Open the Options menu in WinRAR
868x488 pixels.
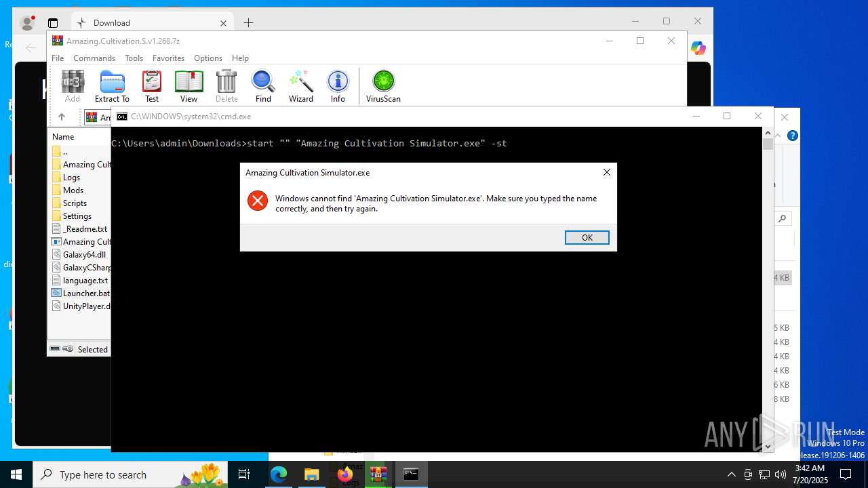click(x=208, y=58)
